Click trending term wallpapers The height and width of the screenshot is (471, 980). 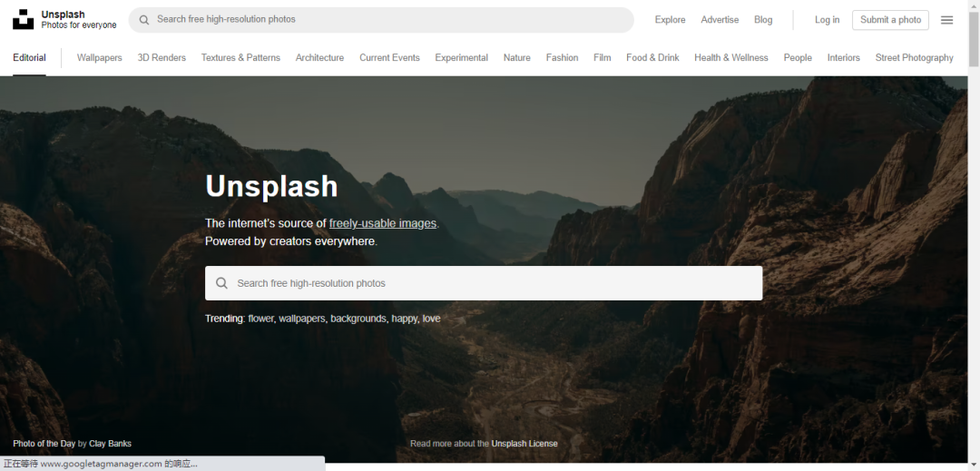302,319
